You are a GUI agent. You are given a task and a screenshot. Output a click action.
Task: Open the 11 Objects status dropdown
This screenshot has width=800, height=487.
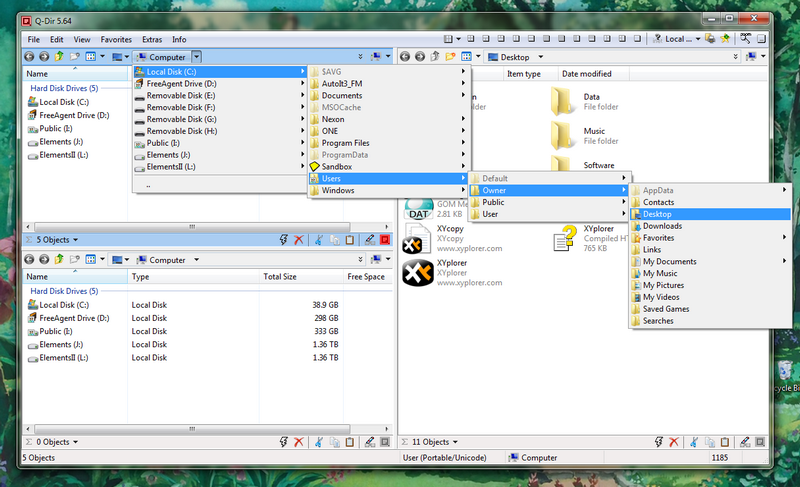pos(456,441)
